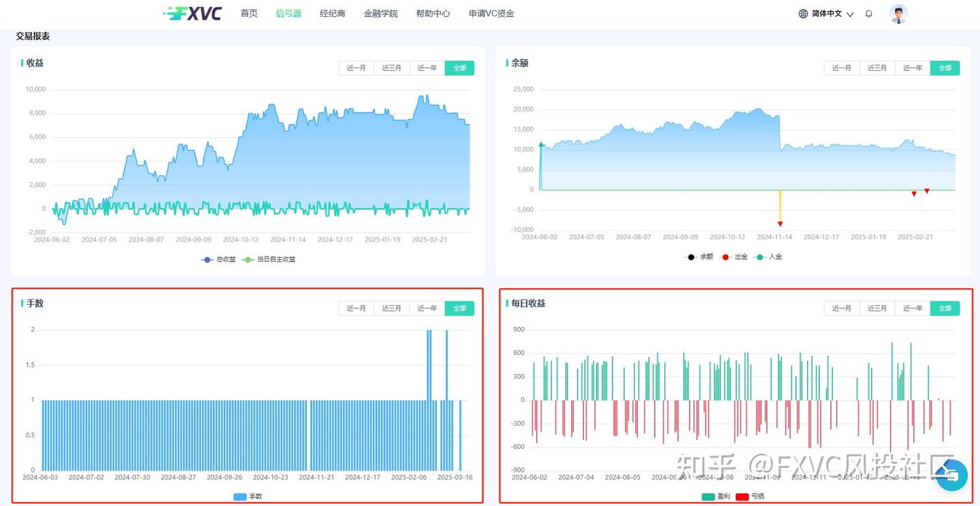980x506 pixels.
Task: Expand the 简体中文 language dropdown
Action: tap(833, 14)
